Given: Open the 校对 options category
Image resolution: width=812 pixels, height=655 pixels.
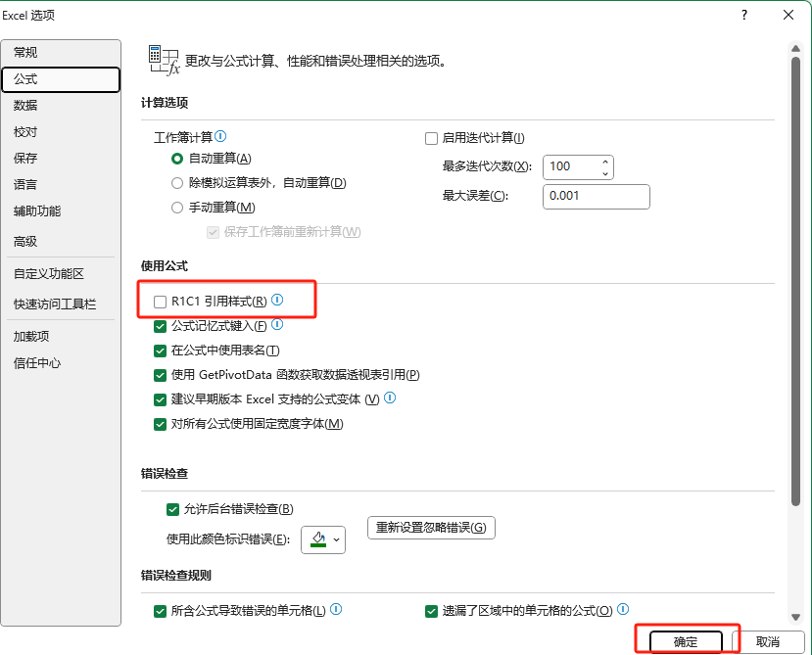Looking at the screenshot, I should pos(61,132).
